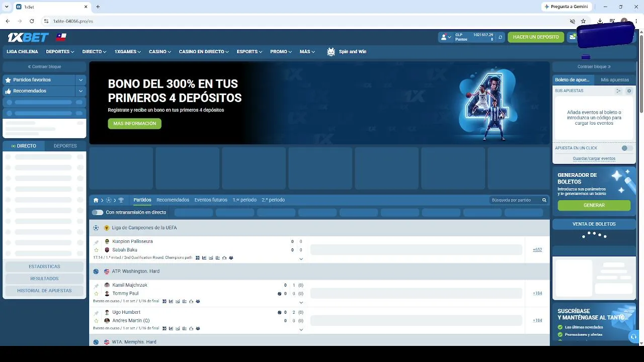Image resolution: width=644 pixels, height=362 pixels.
Task: Click the Más información banner button
Action: pyautogui.click(x=134, y=124)
